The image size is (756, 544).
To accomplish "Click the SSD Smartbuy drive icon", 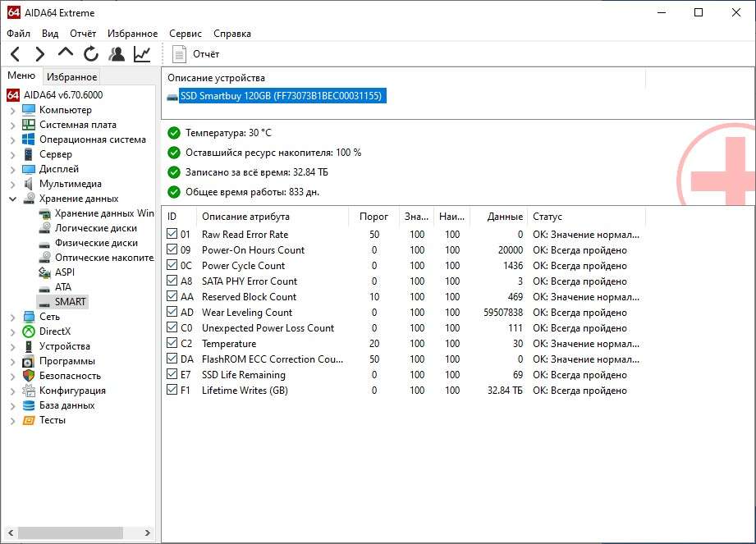I will (x=172, y=97).
